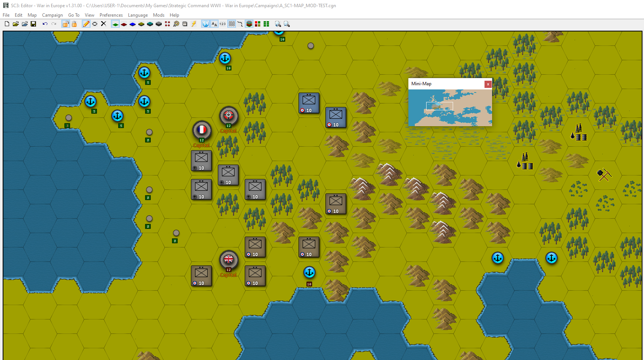Zoom in with the magnifier plus icon
Viewport: 644px width, 360px height.
(278, 24)
